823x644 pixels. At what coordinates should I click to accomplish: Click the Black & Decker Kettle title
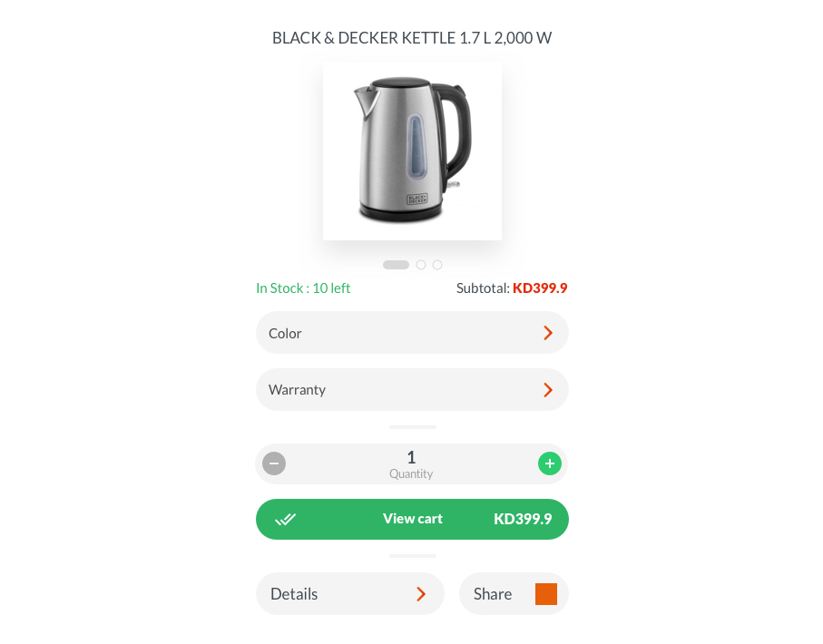tap(412, 38)
